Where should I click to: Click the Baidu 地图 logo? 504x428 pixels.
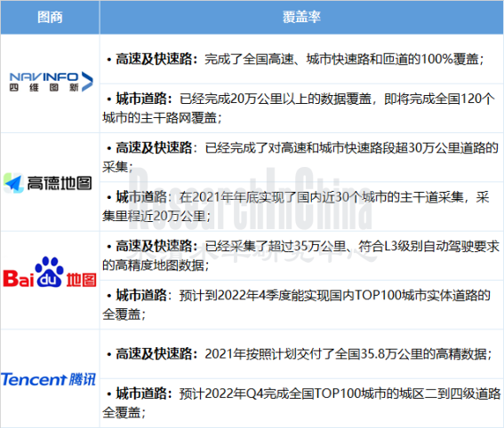click(50, 272)
